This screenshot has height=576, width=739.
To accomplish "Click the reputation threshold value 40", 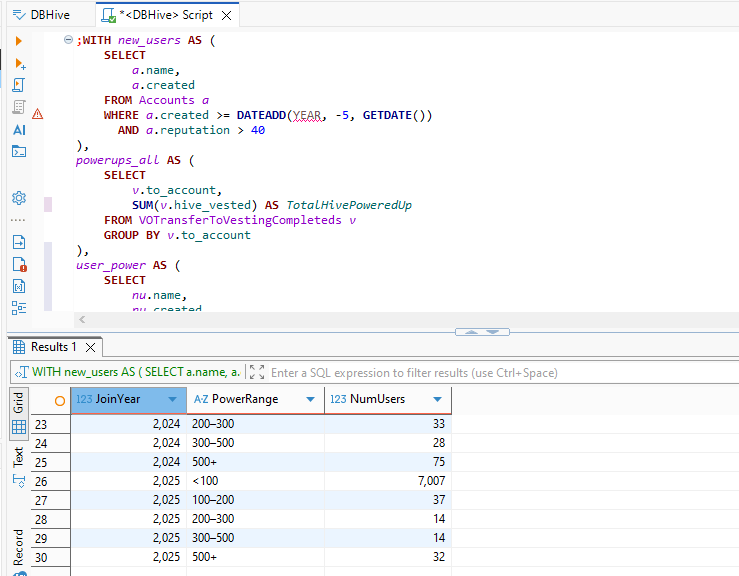I will [258, 130].
